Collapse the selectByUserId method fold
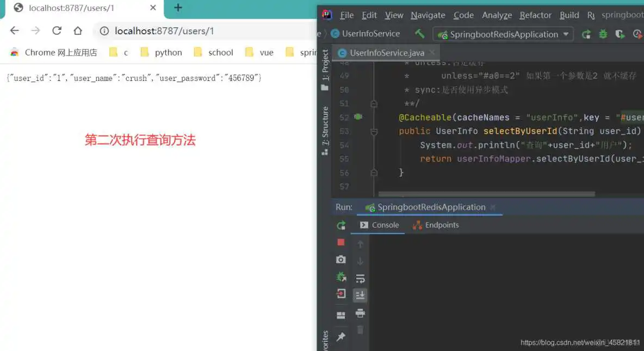 pos(374,132)
